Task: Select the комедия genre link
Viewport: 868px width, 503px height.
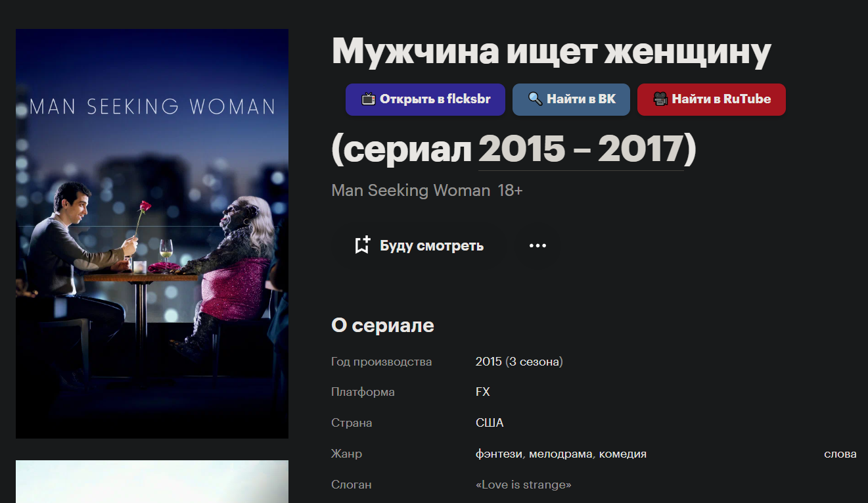Action: click(x=624, y=454)
